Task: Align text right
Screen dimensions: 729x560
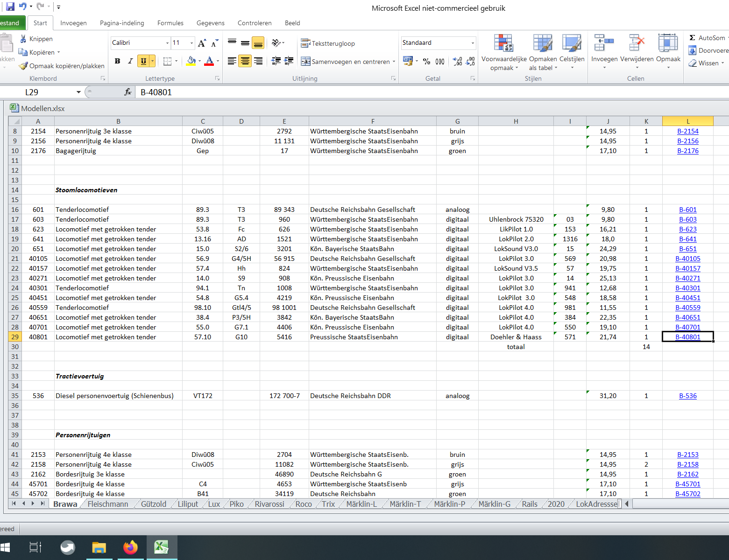Action: pyautogui.click(x=258, y=61)
